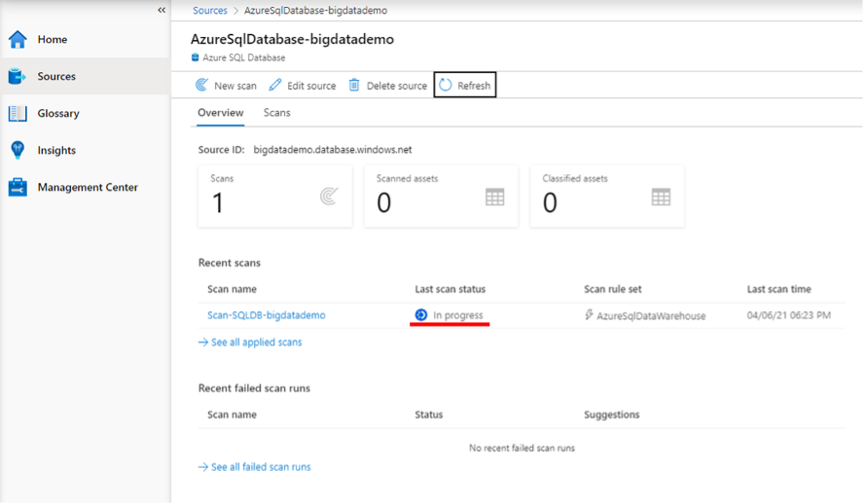The image size is (865, 504).
Task: Refresh the source overview
Action: point(465,85)
